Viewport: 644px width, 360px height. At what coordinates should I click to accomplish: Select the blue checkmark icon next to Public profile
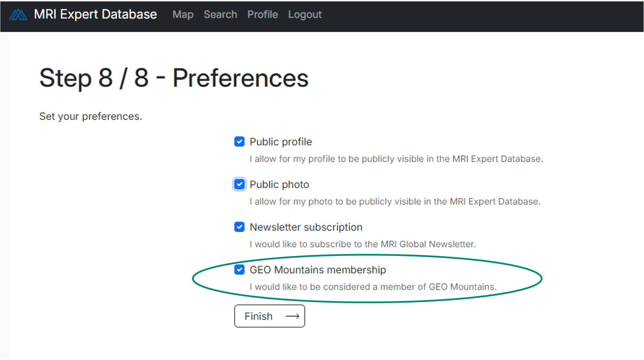239,142
